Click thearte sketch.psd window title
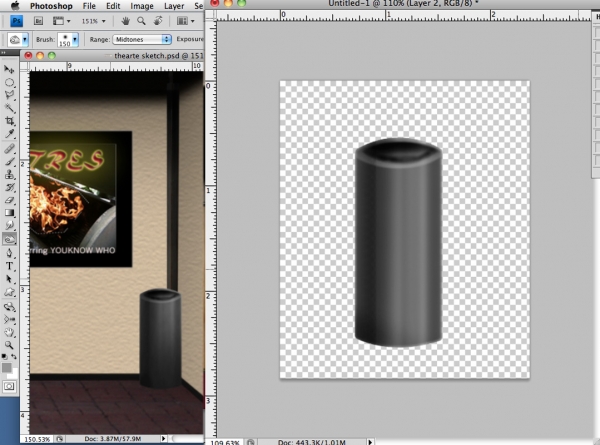600x445 pixels. click(158, 55)
